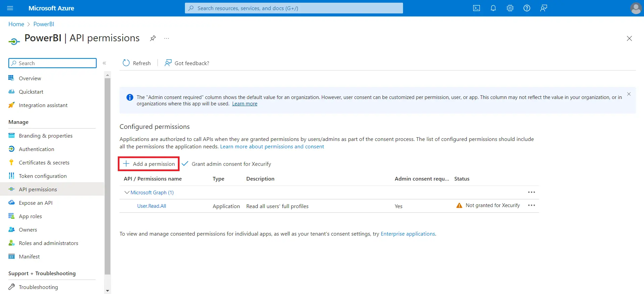Click the Description column header
Image resolution: width=644 pixels, height=294 pixels.
coord(260,179)
